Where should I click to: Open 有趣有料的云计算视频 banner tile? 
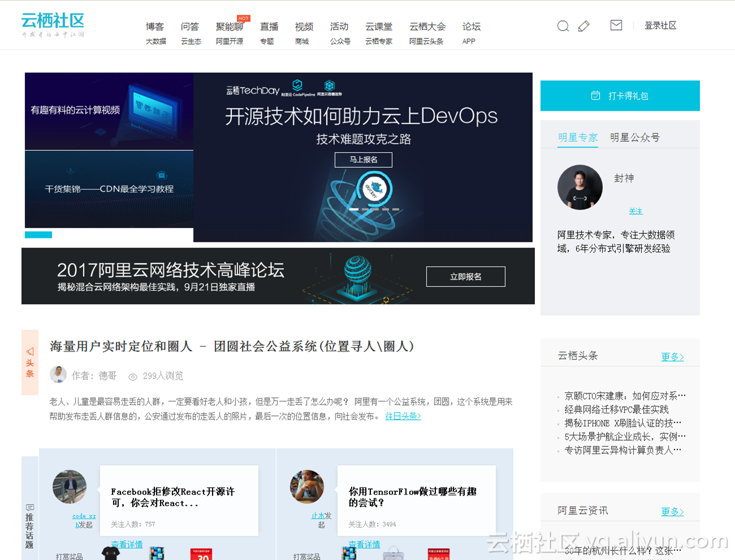109,111
